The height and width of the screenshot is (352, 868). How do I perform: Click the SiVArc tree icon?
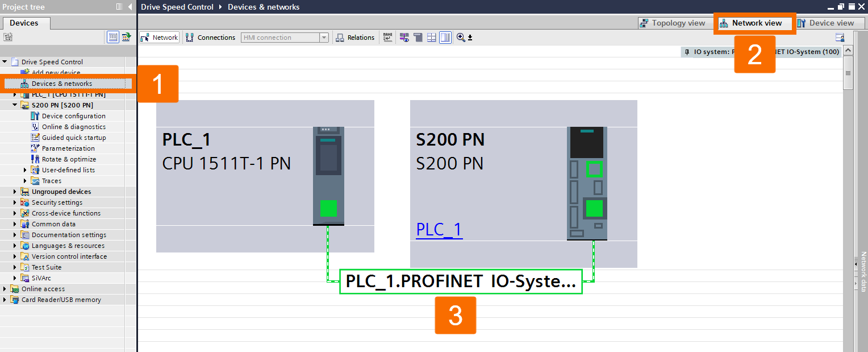(x=25, y=278)
